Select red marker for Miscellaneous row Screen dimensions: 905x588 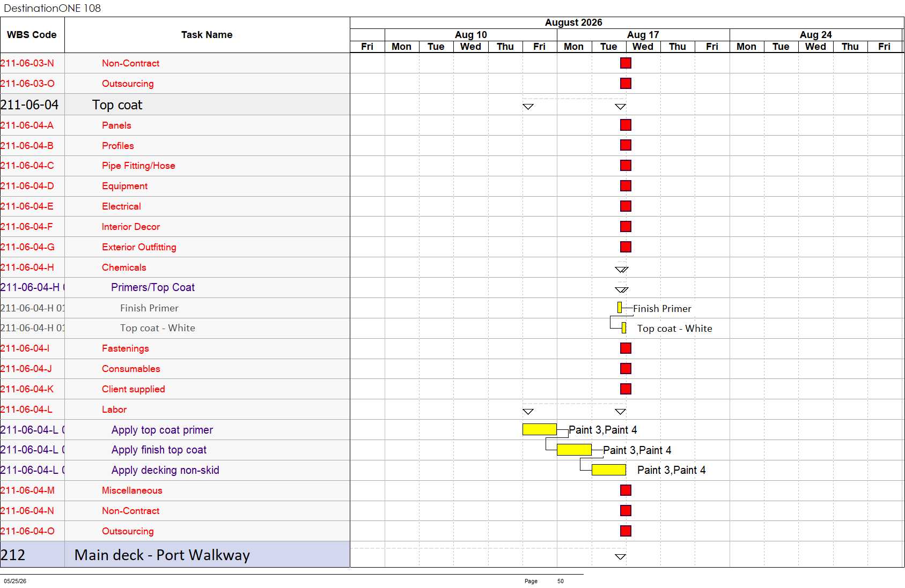pos(626,490)
